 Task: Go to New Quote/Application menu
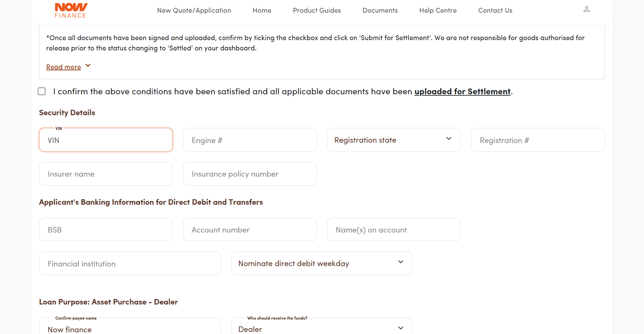pyautogui.click(x=194, y=10)
